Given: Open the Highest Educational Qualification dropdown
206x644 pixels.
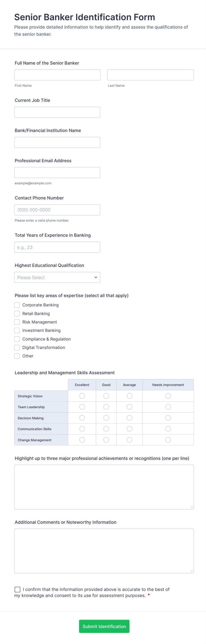Looking at the screenshot, I should coord(57,277).
